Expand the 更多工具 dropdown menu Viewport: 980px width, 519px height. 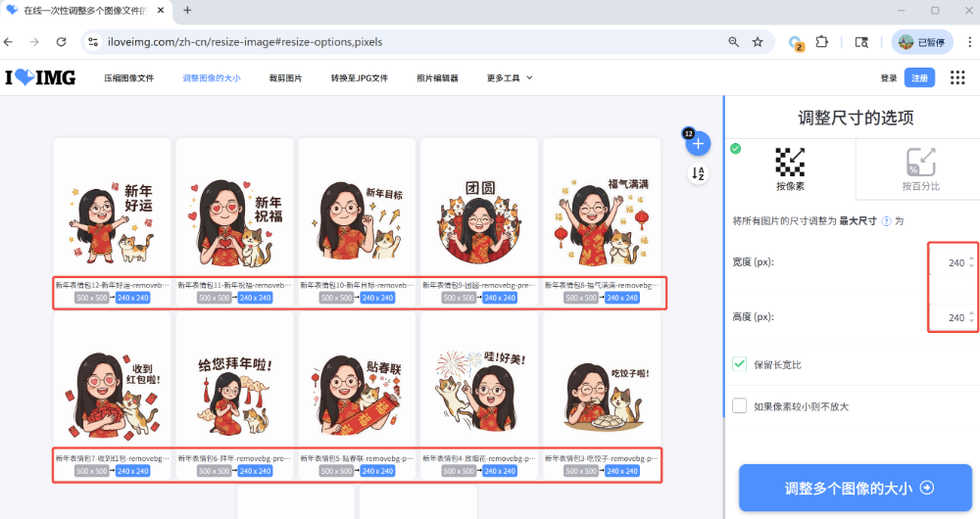510,78
